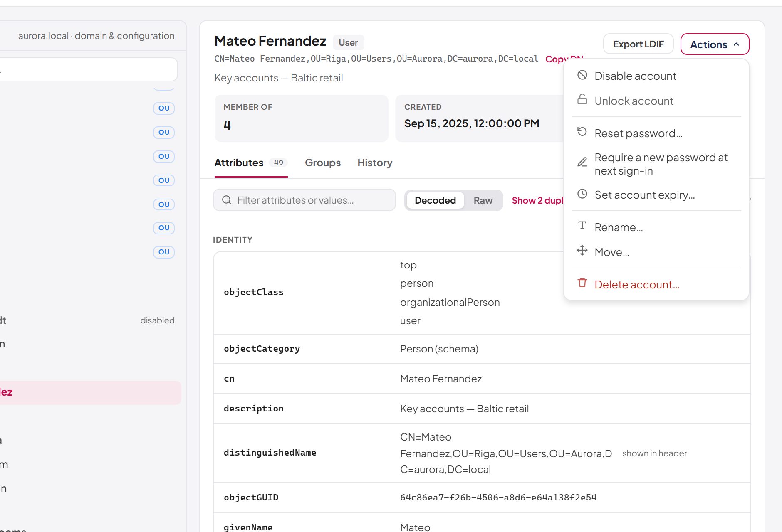Click the MEMBER OF count card
This screenshot has height=532, width=782.
pyautogui.click(x=302, y=118)
